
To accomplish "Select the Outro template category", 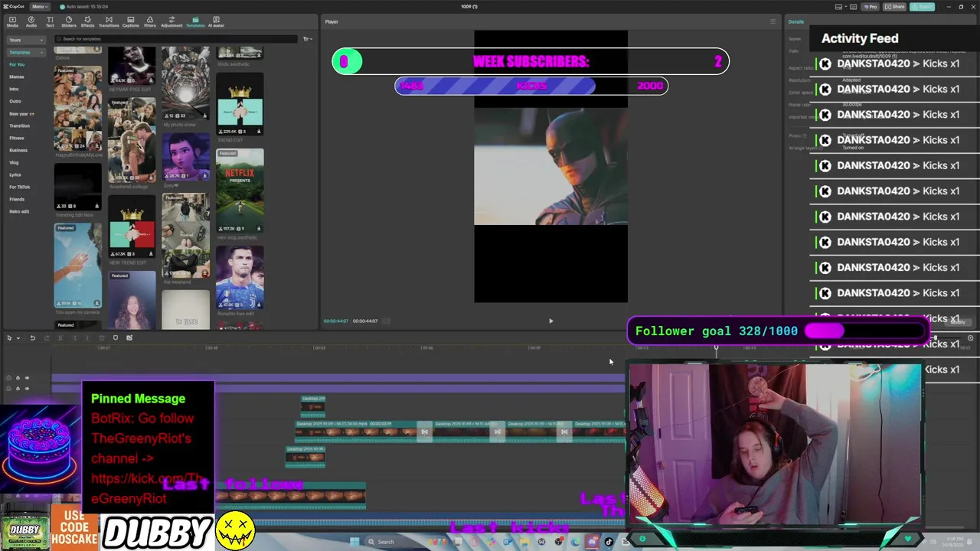I will pos(15,101).
